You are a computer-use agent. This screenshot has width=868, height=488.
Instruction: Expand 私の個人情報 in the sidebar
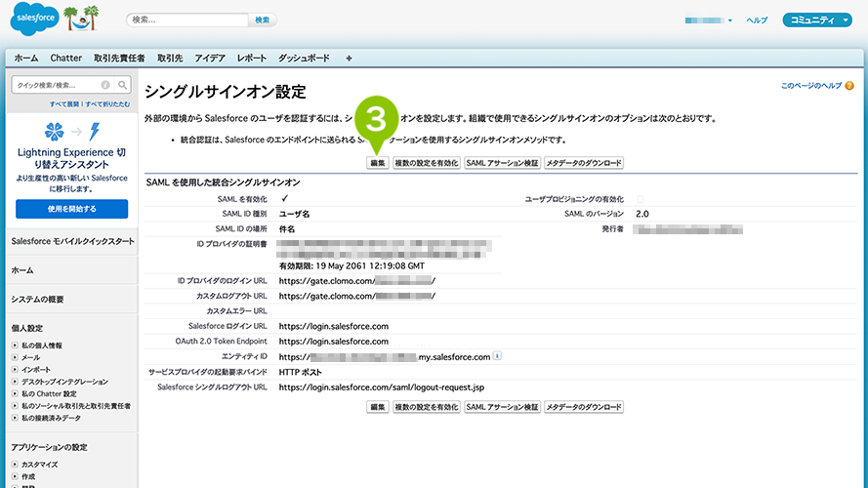coord(15,346)
